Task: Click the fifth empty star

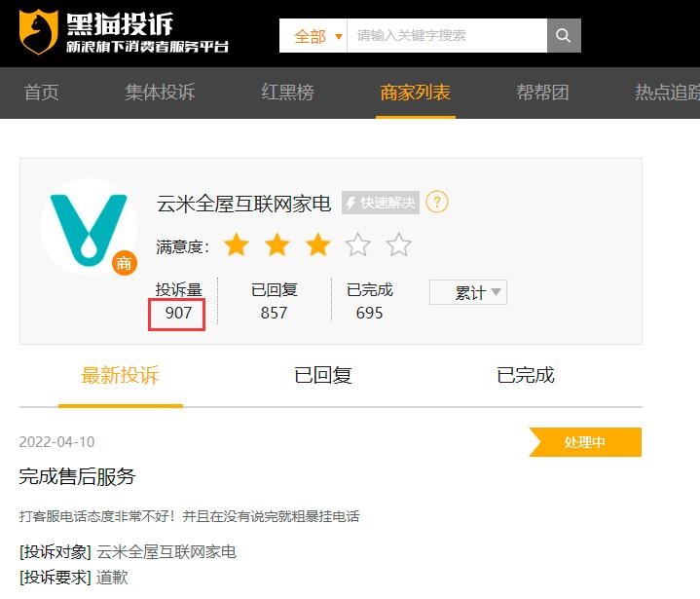Action: 398,244
